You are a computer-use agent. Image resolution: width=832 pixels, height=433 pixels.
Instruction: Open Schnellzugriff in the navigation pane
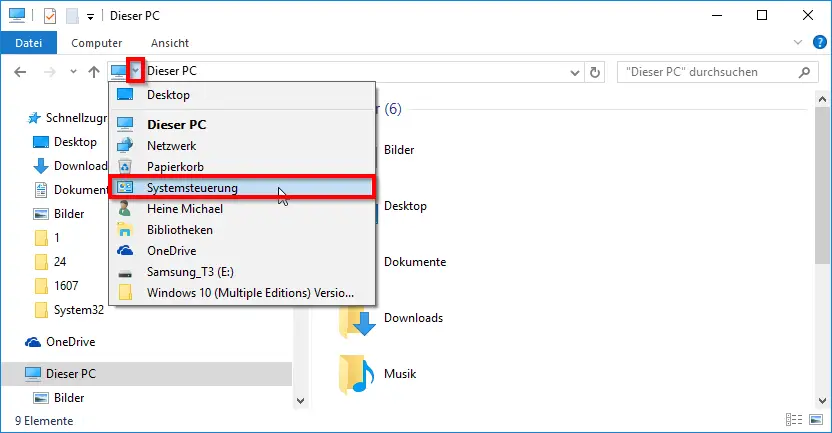(x=67, y=118)
